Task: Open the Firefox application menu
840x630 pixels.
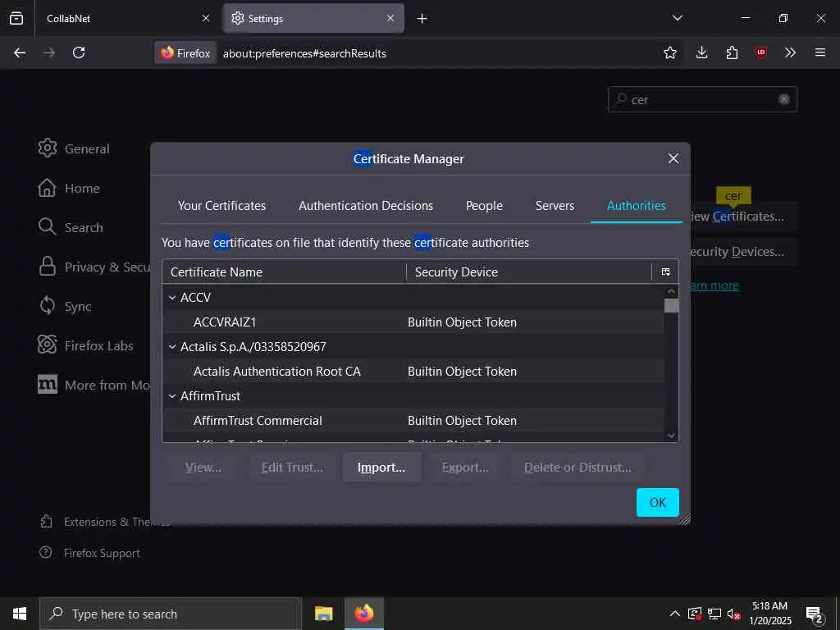Action: tap(820, 52)
